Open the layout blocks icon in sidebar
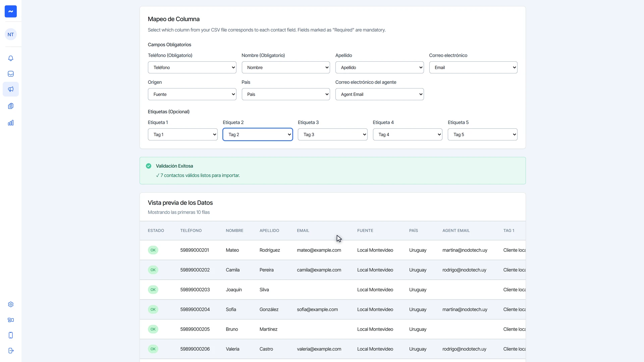Image resolution: width=644 pixels, height=362 pixels. [x=11, y=320]
